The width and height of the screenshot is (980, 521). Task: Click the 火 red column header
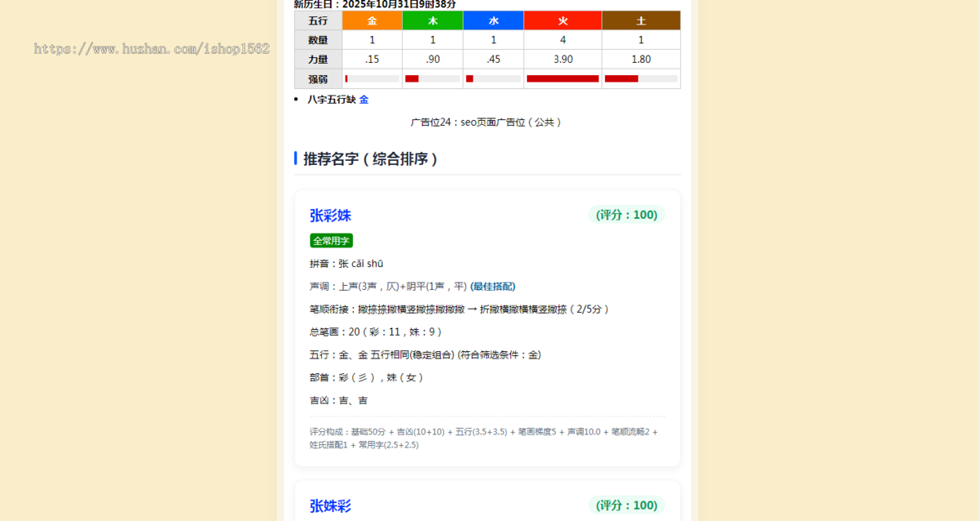563,20
